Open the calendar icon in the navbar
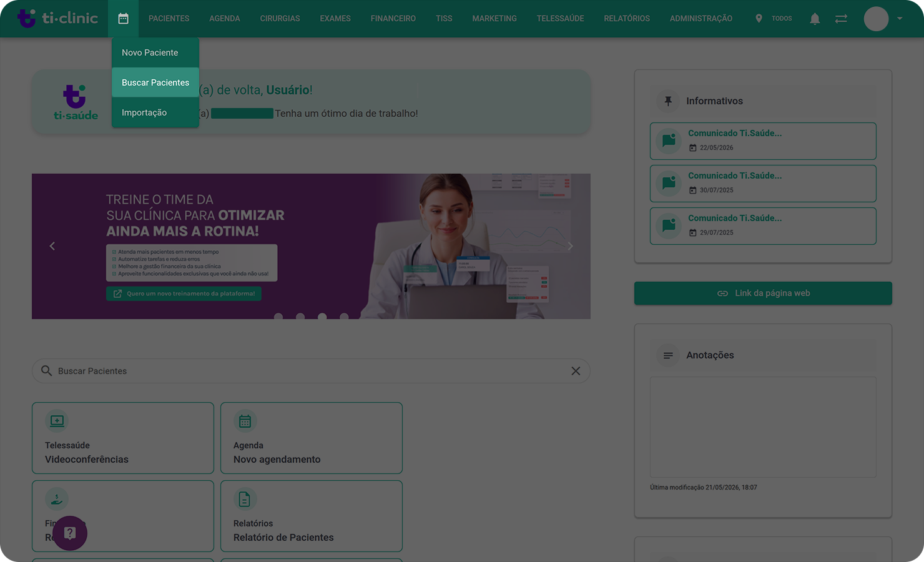Viewport: 924px width, 562px height. pyautogui.click(x=123, y=19)
